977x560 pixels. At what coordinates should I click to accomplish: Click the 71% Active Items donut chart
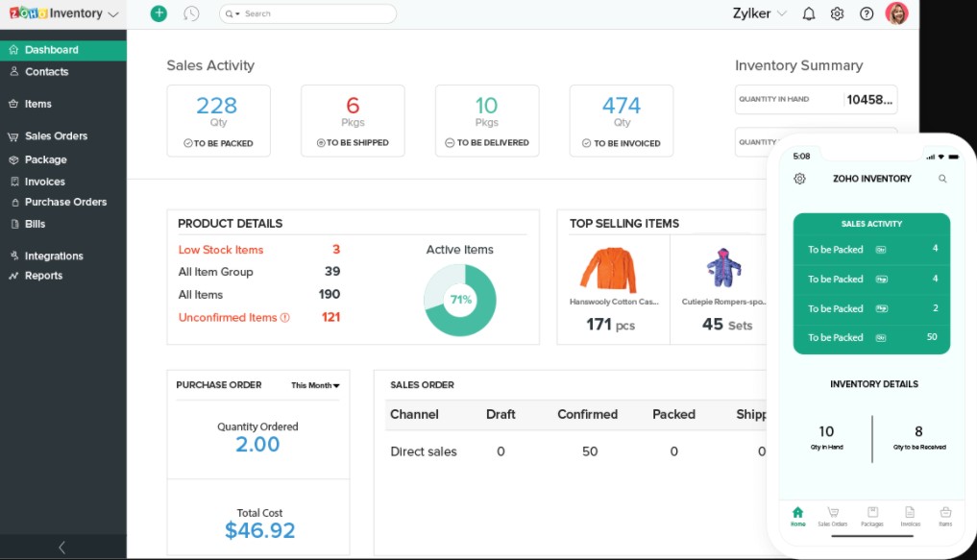460,301
